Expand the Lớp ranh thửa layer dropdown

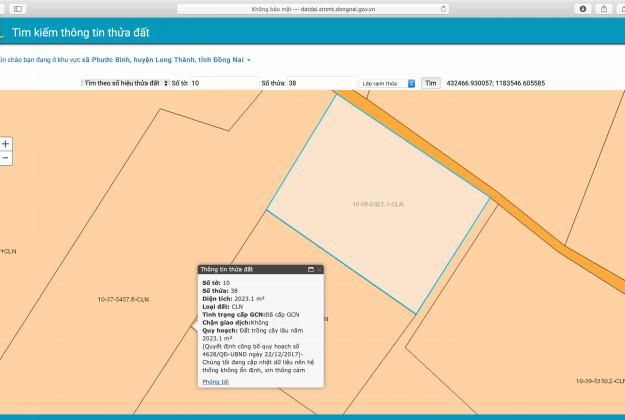tap(388, 84)
